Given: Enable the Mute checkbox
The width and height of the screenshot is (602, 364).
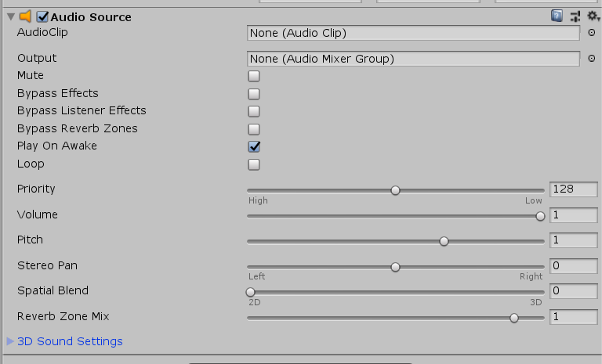Looking at the screenshot, I should [254, 77].
